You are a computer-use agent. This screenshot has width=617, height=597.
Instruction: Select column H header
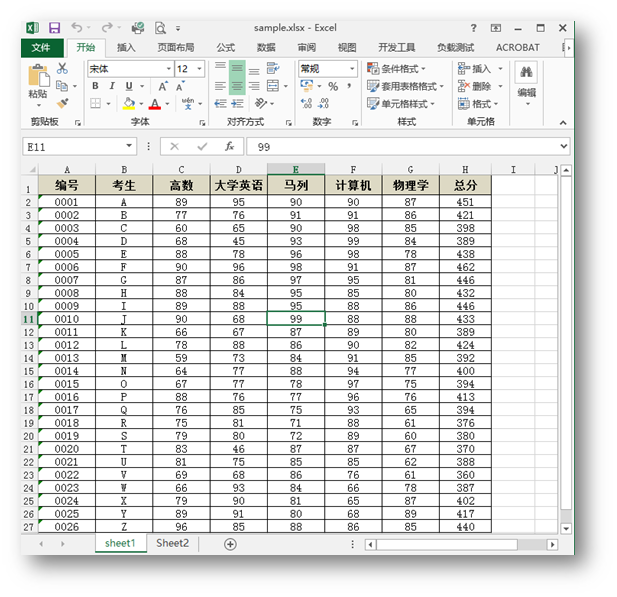(465, 170)
